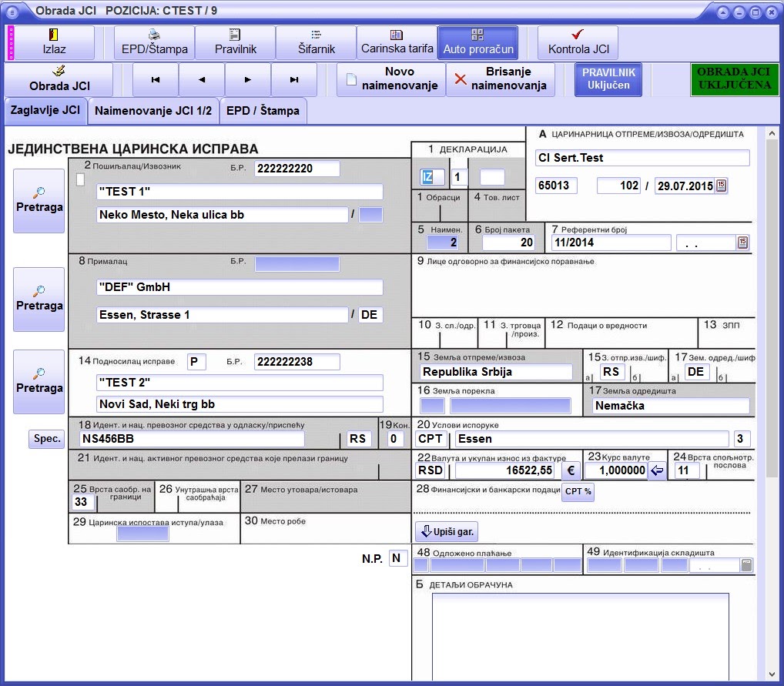Open calendar for date 29.07.2015
784x686 pixels.
[x=721, y=186]
